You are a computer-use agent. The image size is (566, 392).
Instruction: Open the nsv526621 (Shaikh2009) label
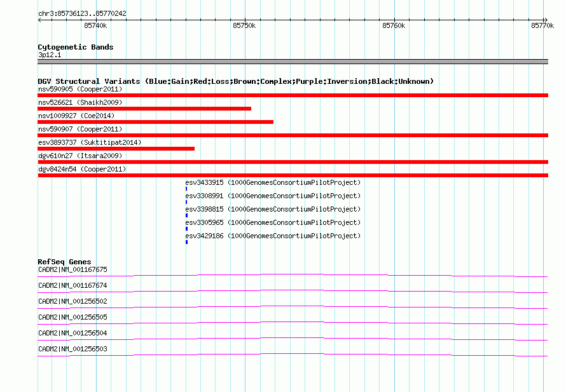coord(80,102)
